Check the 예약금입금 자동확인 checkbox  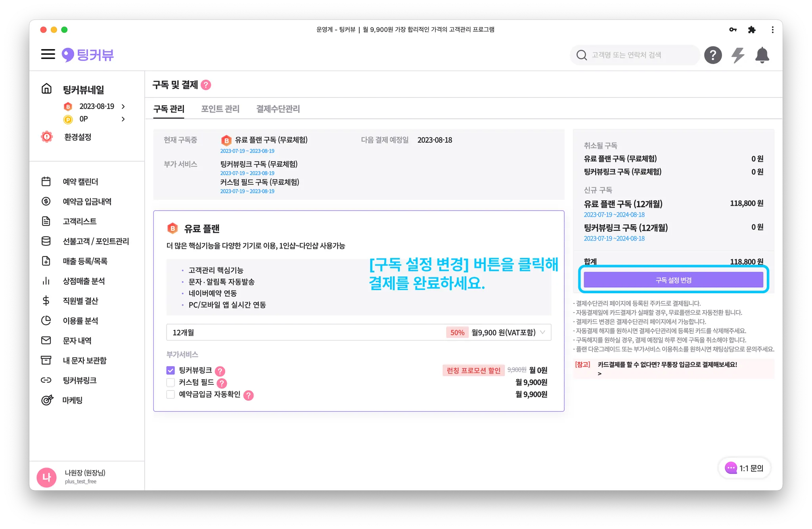pos(170,394)
